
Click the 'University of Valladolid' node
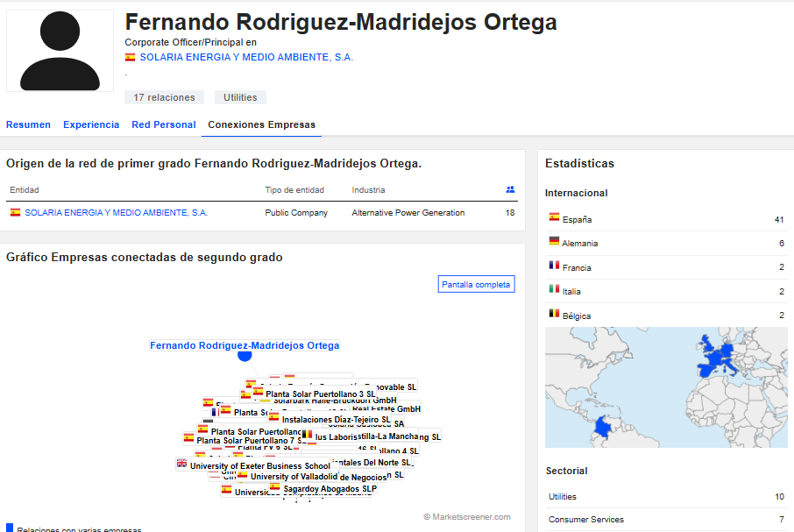tap(294, 476)
